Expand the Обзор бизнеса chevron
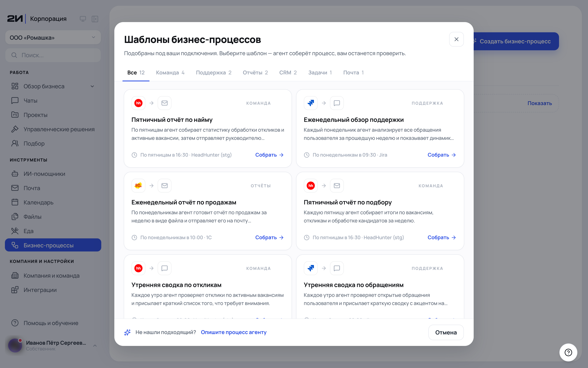The width and height of the screenshot is (588, 368). click(x=92, y=86)
